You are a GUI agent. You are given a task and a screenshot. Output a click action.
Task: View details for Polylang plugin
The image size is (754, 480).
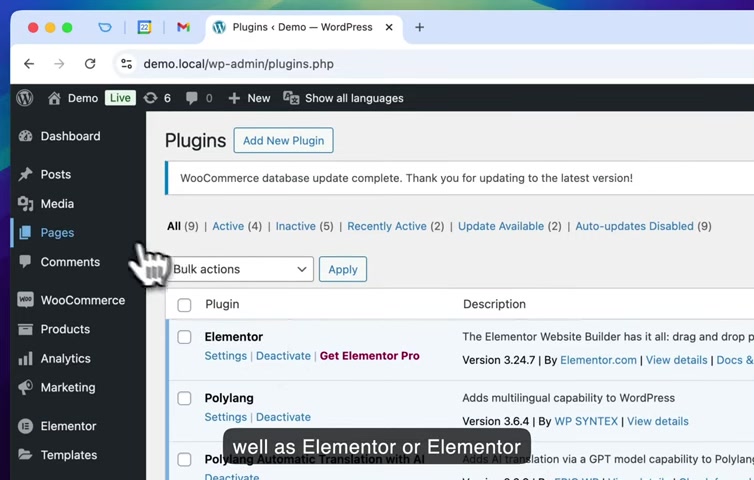coord(657,421)
